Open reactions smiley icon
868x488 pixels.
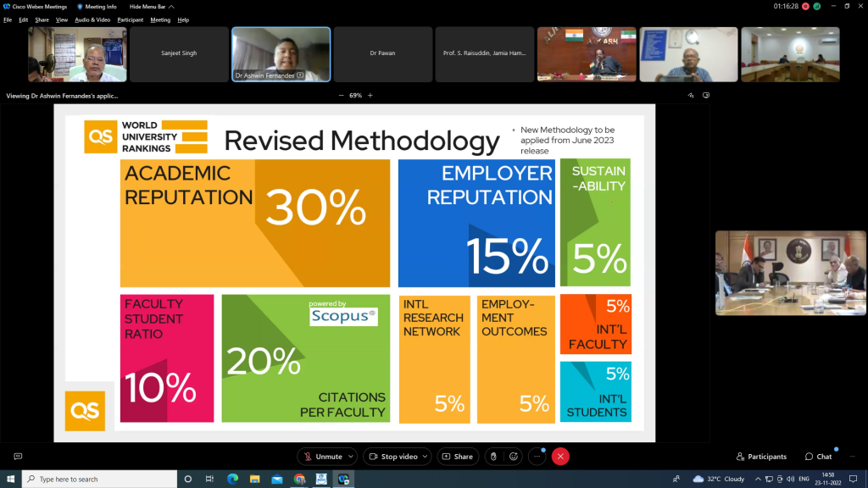(514, 457)
